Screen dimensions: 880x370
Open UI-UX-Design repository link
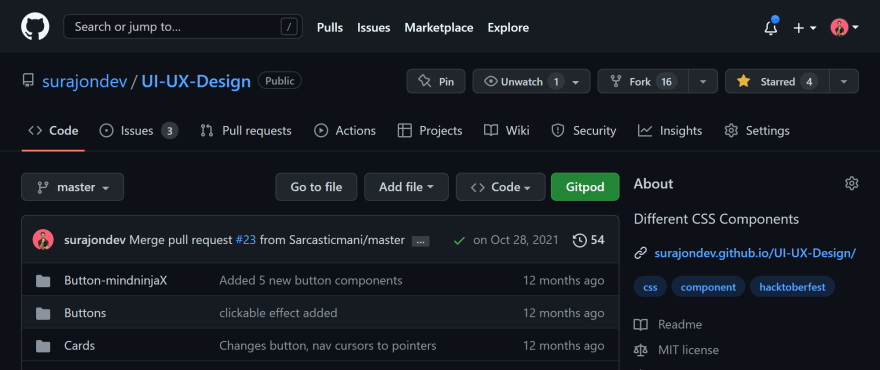click(196, 82)
